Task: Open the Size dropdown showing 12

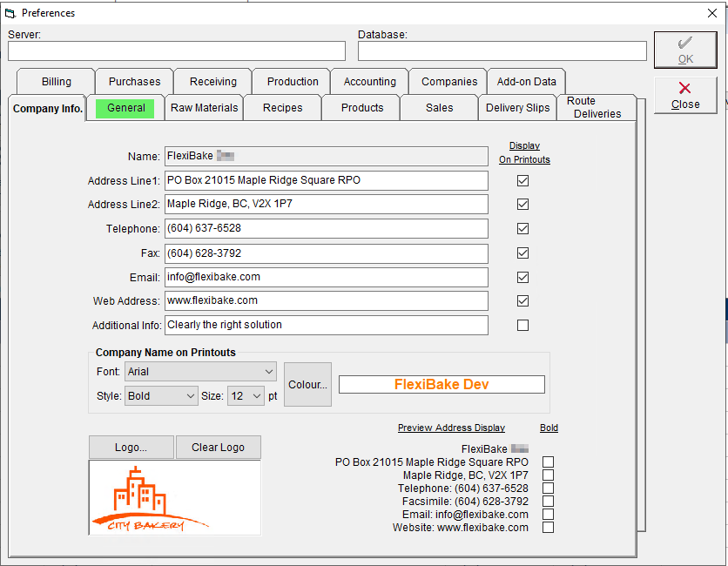Action: [x=246, y=396]
